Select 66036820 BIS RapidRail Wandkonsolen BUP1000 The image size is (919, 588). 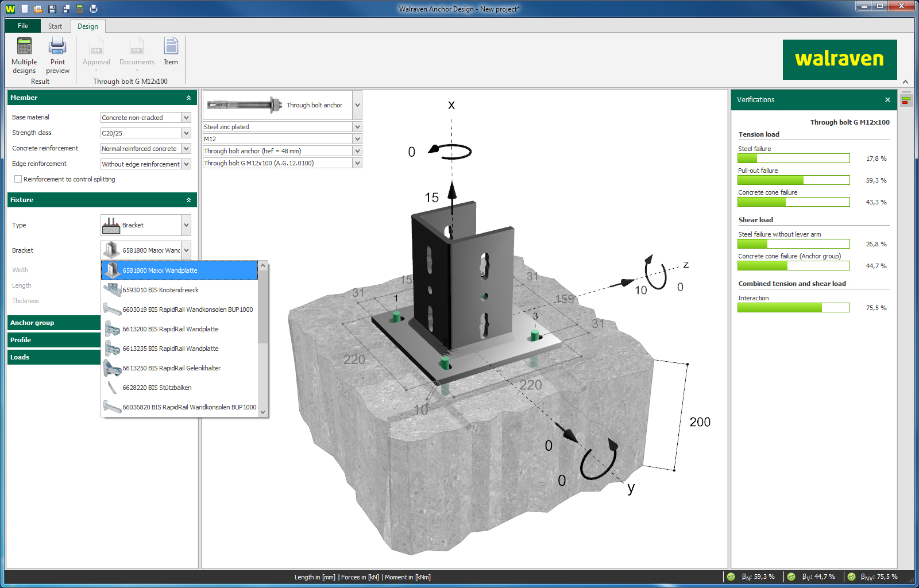coord(179,407)
